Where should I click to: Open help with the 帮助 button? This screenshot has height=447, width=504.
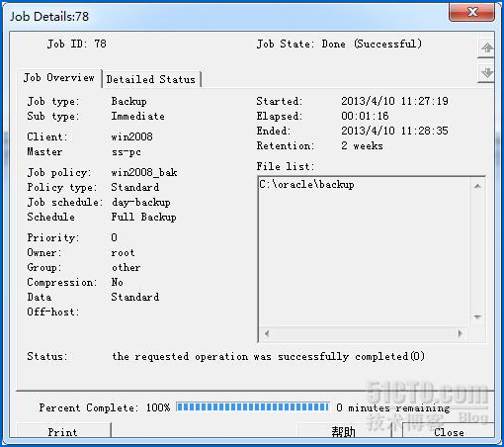point(344,432)
